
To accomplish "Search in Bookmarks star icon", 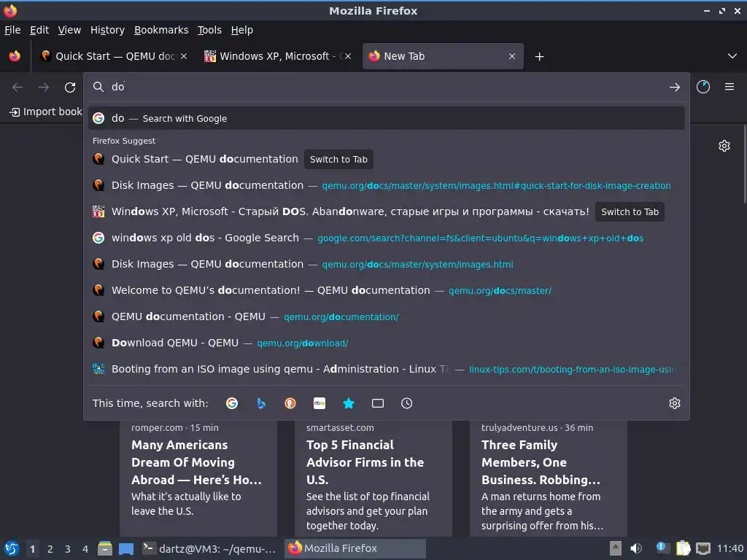I will [349, 403].
